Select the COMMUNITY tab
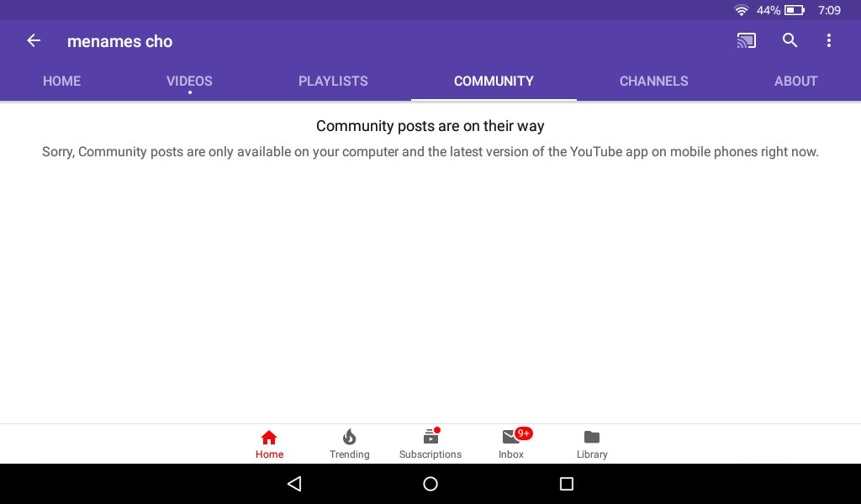This screenshot has height=504, width=861. tap(494, 81)
